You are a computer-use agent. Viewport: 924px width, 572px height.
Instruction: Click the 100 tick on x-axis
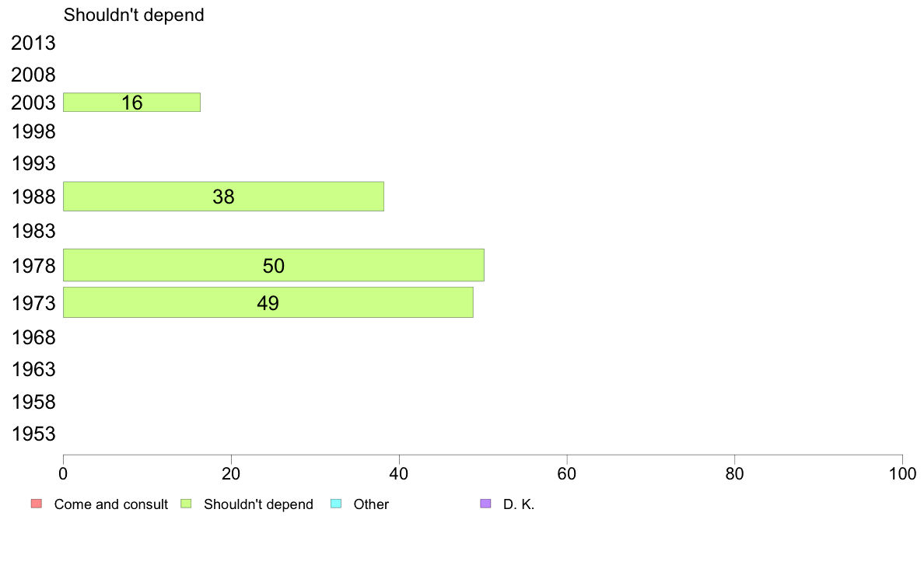(902, 473)
